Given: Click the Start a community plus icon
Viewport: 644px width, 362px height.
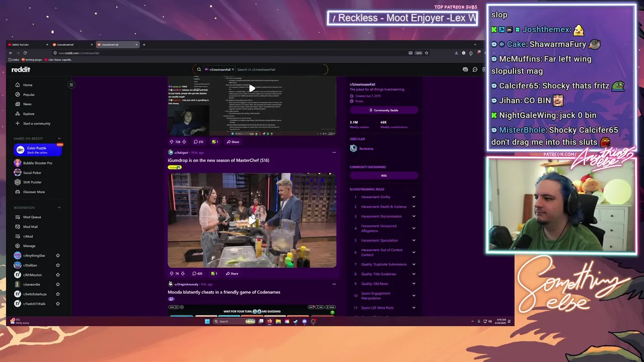Looking at the screenshot, I should pos(18,123).
